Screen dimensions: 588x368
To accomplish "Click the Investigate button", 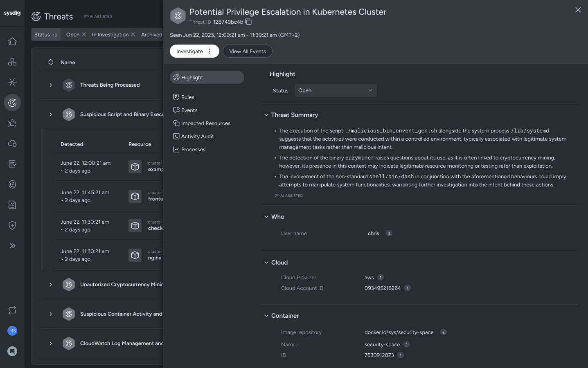I will [189, 51].
